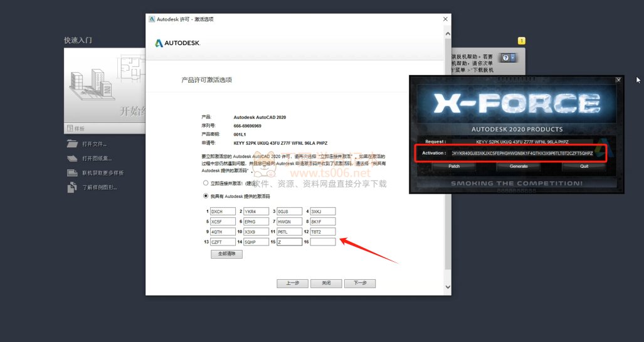Click the 产品许可激活选项 heading
The image size is (644, 342).
click(206, 80)
